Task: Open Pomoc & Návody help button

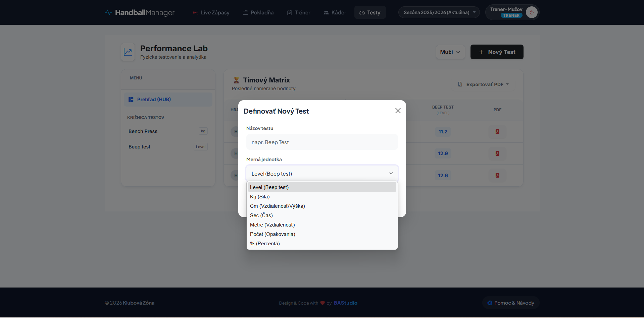Action: coord(510,303)
